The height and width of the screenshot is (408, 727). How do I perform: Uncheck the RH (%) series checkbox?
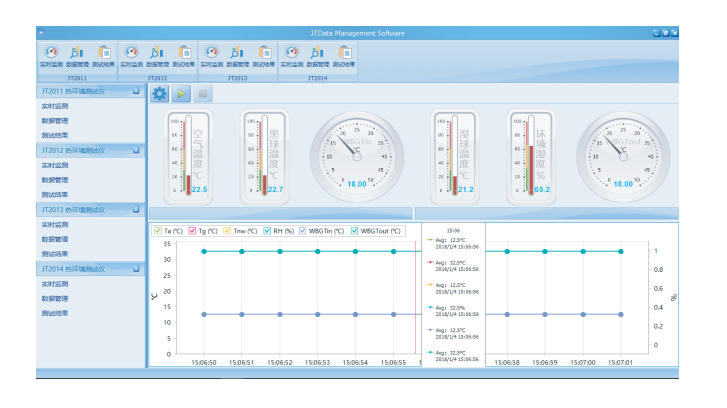pyautogui.click(x=269, y=231)
